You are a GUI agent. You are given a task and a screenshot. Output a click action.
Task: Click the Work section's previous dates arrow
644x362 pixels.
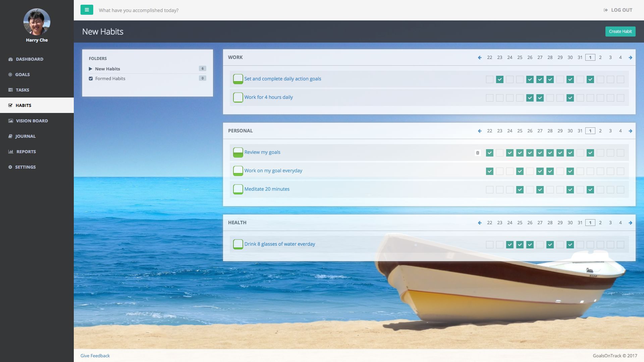(x=480, y=58)
